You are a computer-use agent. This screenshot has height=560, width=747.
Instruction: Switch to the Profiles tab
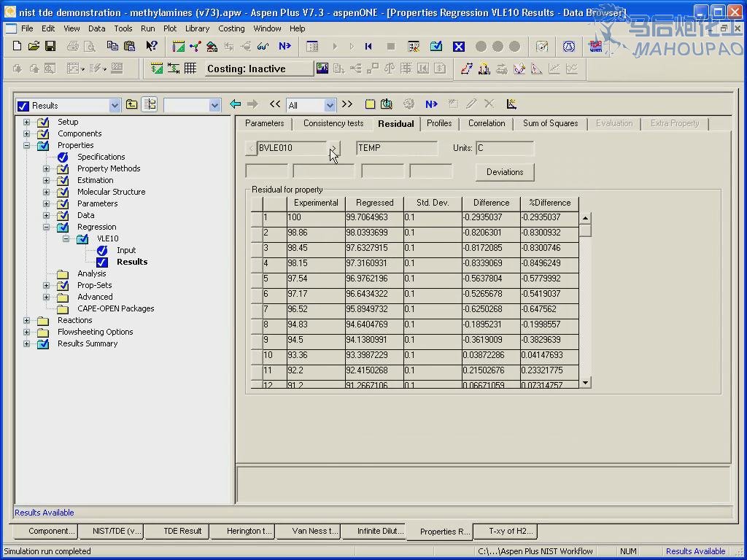(x=439, y=123)
